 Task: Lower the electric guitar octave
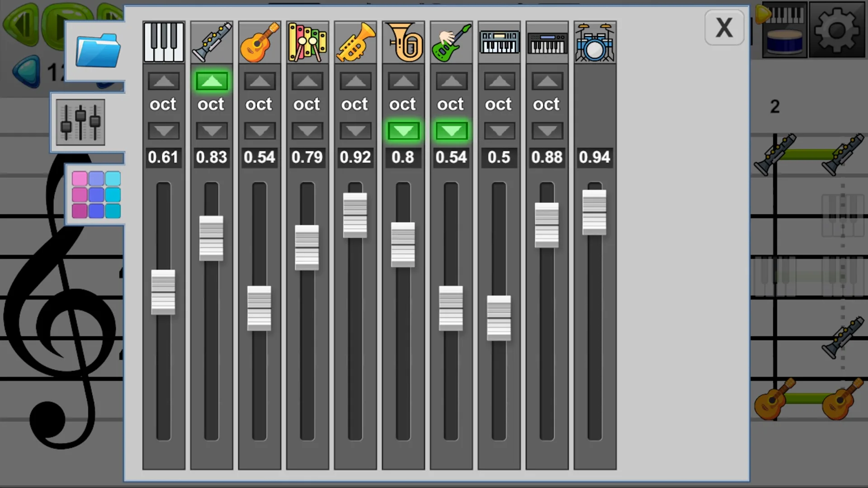(451, 131)
